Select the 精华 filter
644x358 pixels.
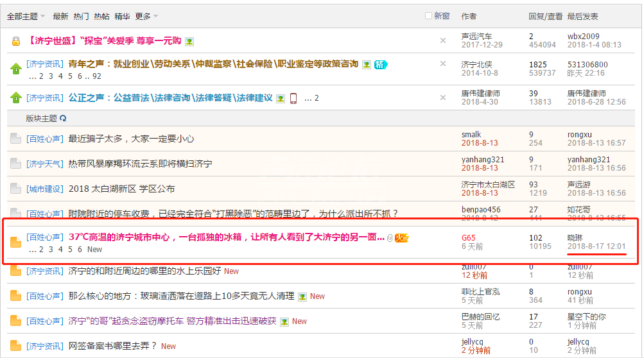(x=122, y=17)
